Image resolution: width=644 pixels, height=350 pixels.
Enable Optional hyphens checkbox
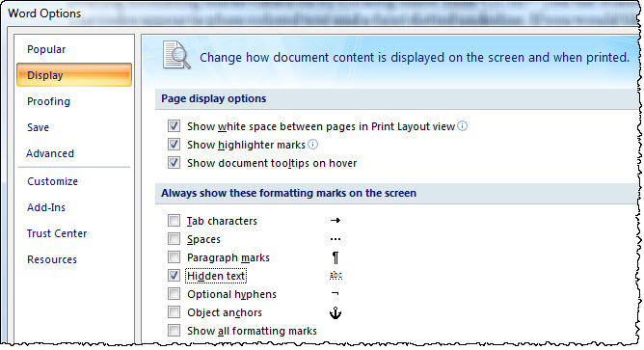(174, 294)
